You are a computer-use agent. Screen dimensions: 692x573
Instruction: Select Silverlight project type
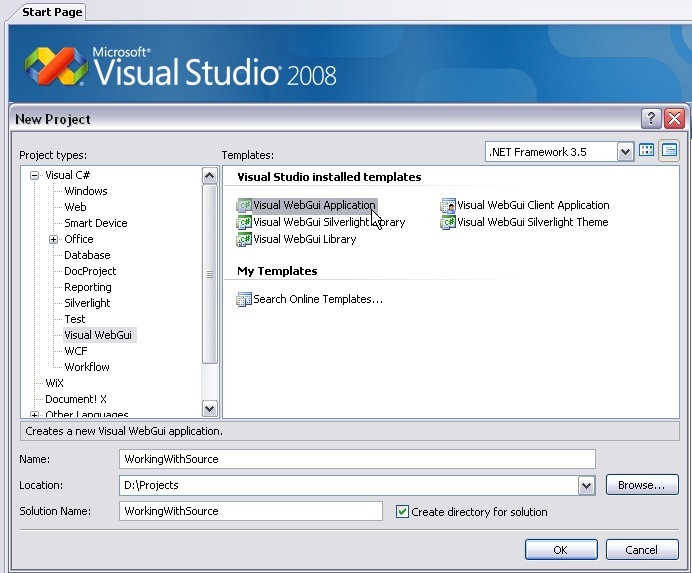(87, 303)
